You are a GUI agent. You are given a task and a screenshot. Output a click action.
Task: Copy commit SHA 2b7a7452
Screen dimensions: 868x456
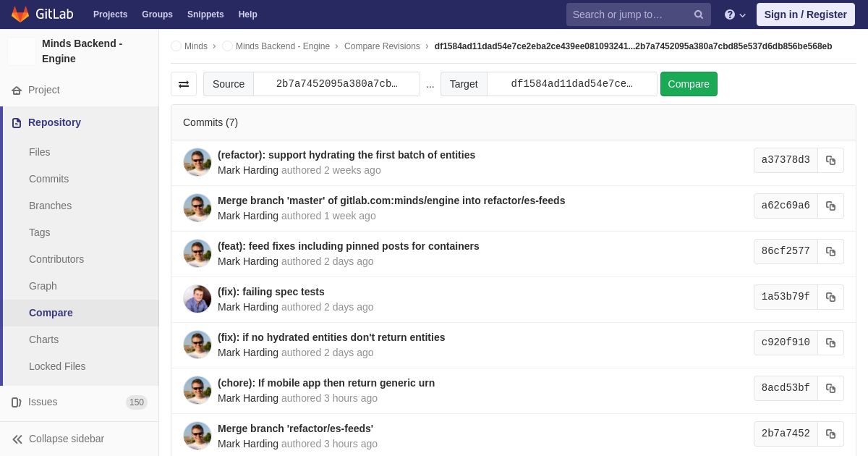coord(830,434)
